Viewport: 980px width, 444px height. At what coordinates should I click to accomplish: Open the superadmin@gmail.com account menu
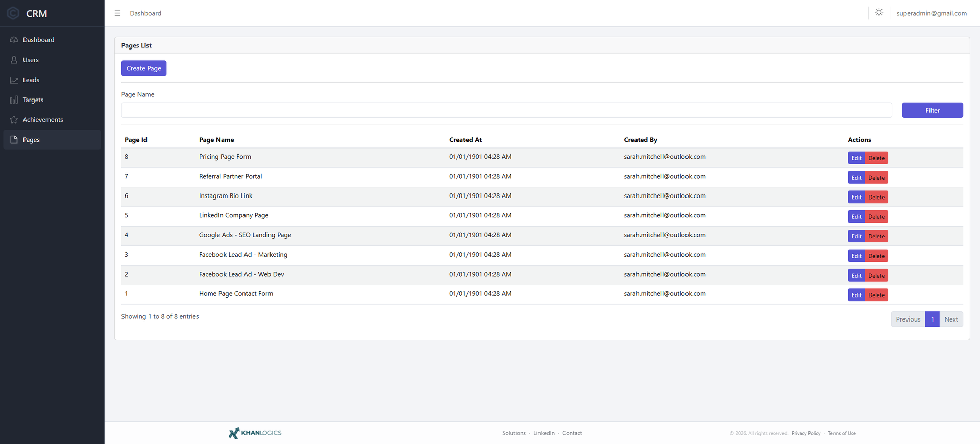coord(932,13)
